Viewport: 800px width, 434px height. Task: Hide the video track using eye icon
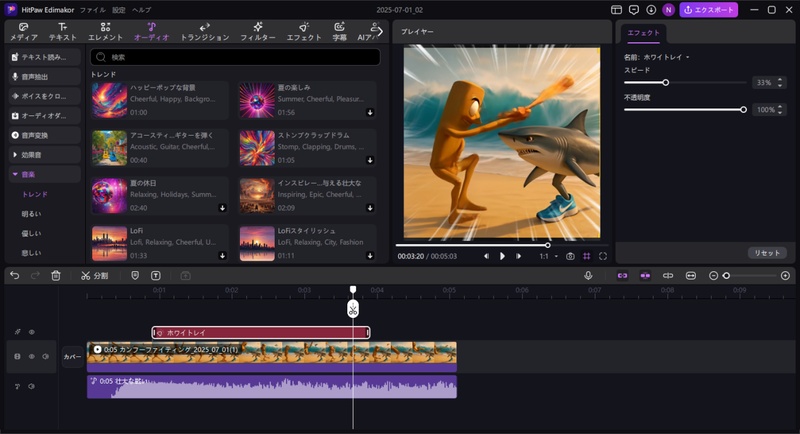click(31, 356)
